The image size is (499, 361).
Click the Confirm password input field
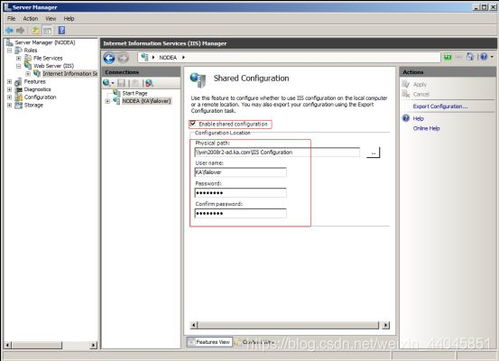pyautogui.click(x=240, y=213)
